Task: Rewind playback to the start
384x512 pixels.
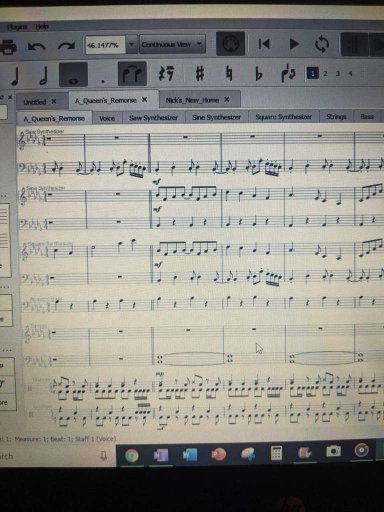Action: tap(264, 44)
